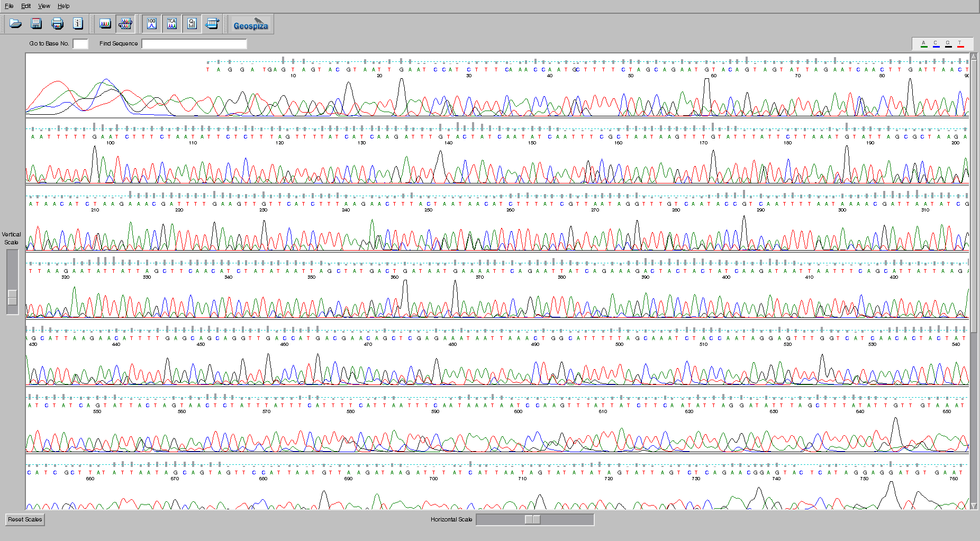Focus the Find Sequence text box
This screenshot has height=541, width=980.
[x=194, y=44]
